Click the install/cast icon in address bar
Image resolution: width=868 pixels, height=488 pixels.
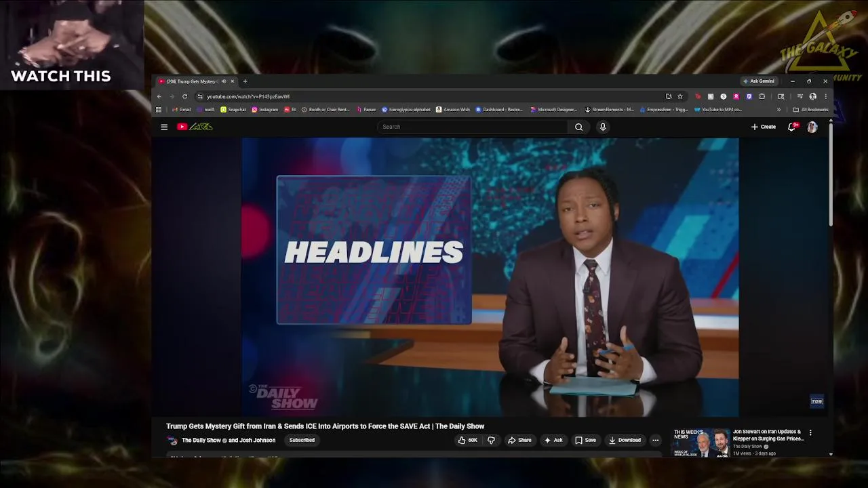669,96
